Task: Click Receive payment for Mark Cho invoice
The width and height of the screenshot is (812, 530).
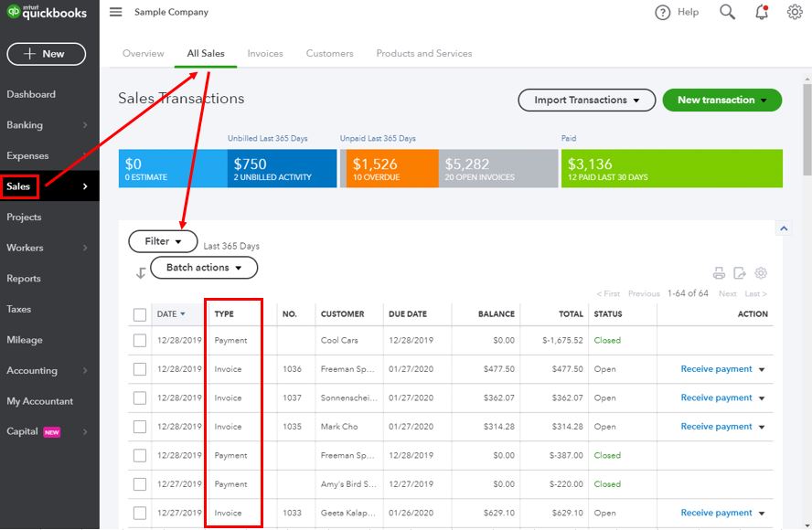Action: coord(716,427)
